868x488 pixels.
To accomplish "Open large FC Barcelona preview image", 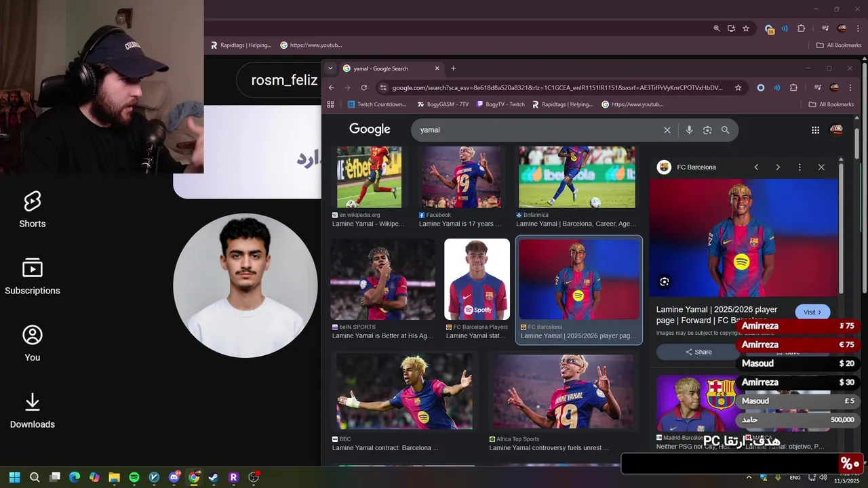I will [x=743, y=237].
